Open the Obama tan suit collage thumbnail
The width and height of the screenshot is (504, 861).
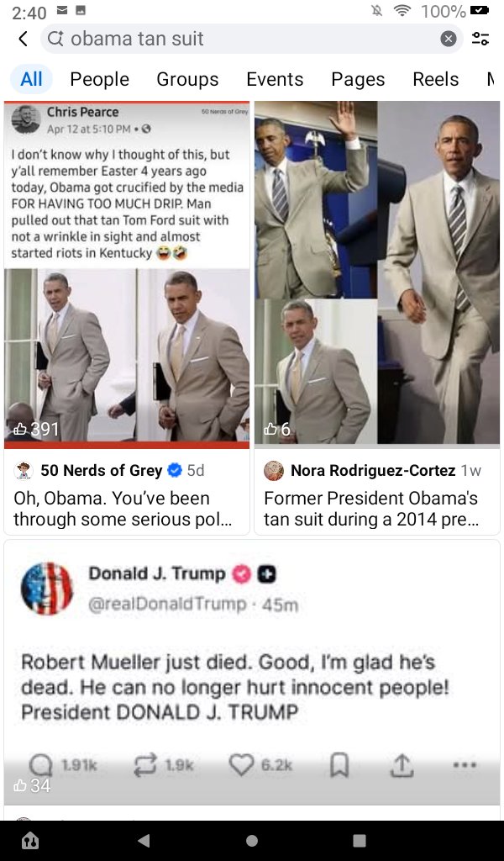click(377, 273)
